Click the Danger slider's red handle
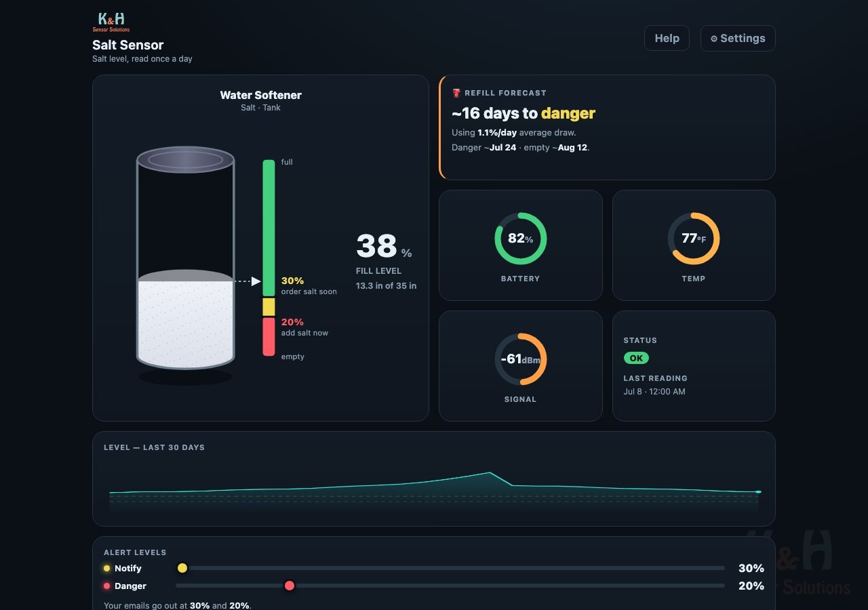The height and width of the screenshot is (610, 868). click(x=290, y=586)
